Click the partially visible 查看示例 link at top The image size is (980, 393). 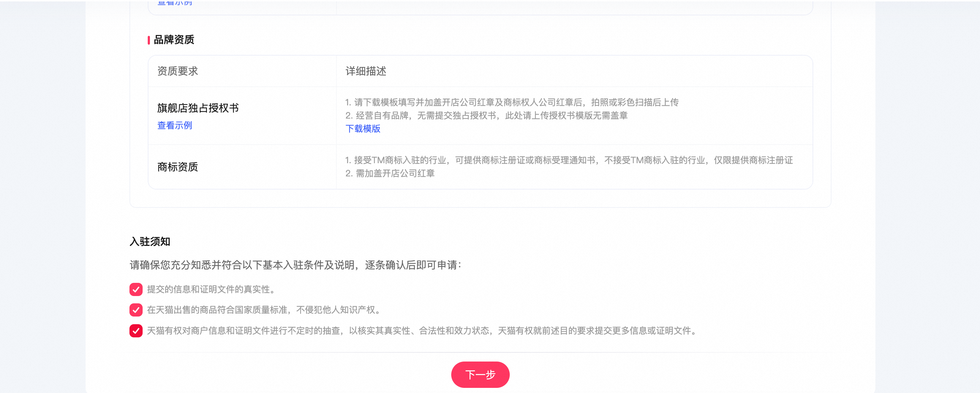pos(175,3)
